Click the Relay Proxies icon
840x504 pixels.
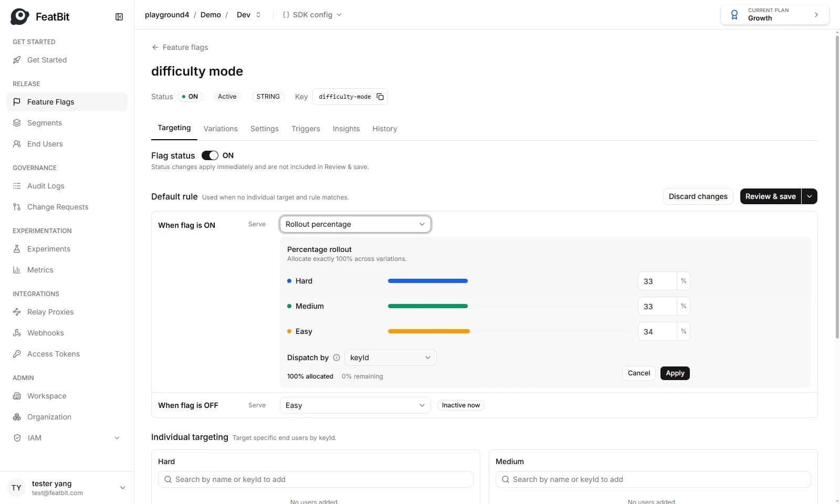click(17, 312)
